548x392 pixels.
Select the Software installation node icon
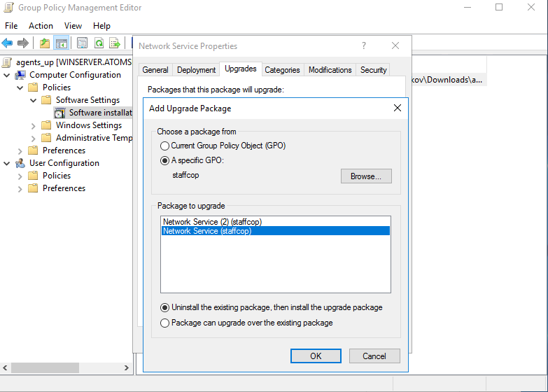[x=60, y=113]
